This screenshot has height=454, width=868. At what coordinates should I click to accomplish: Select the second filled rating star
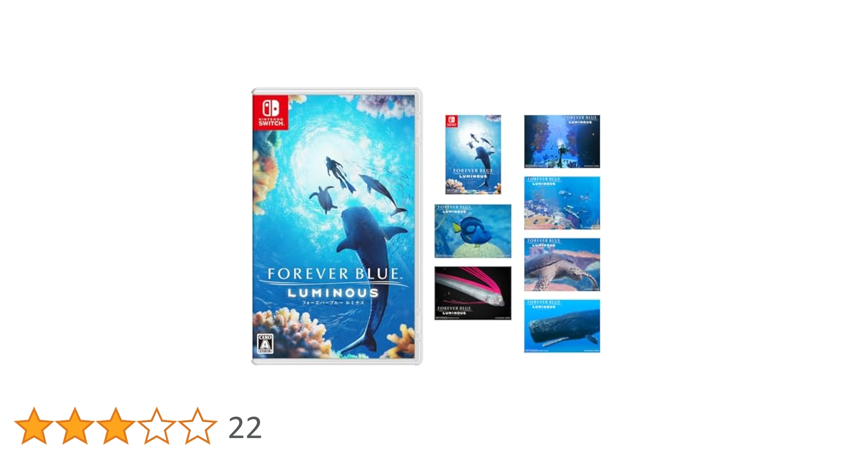click(x=75, y=426)
